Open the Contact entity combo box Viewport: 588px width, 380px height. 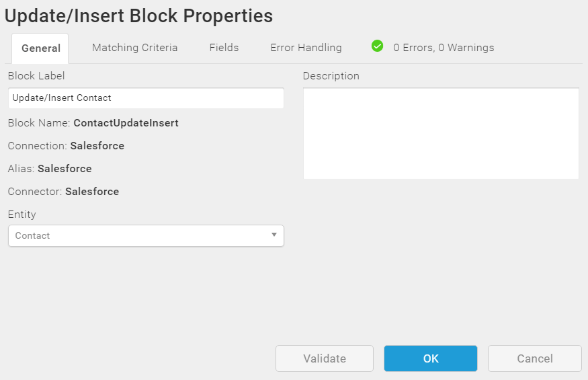tap(141, 236)
